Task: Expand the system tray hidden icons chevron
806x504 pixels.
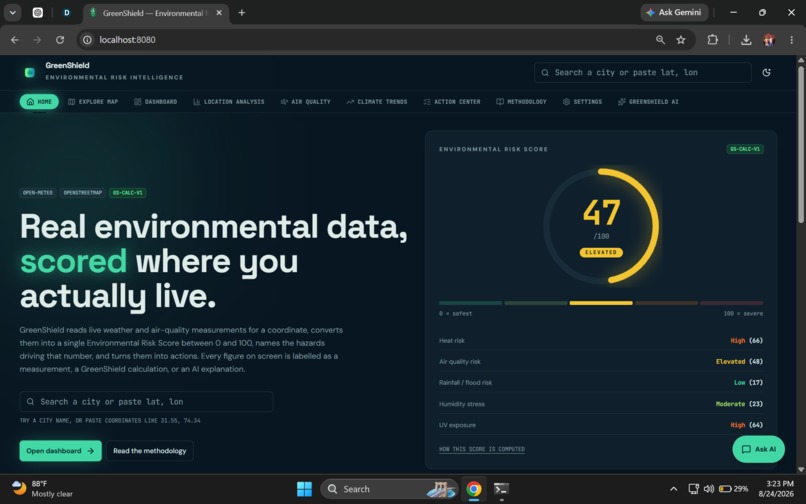Action: [673, 489]
